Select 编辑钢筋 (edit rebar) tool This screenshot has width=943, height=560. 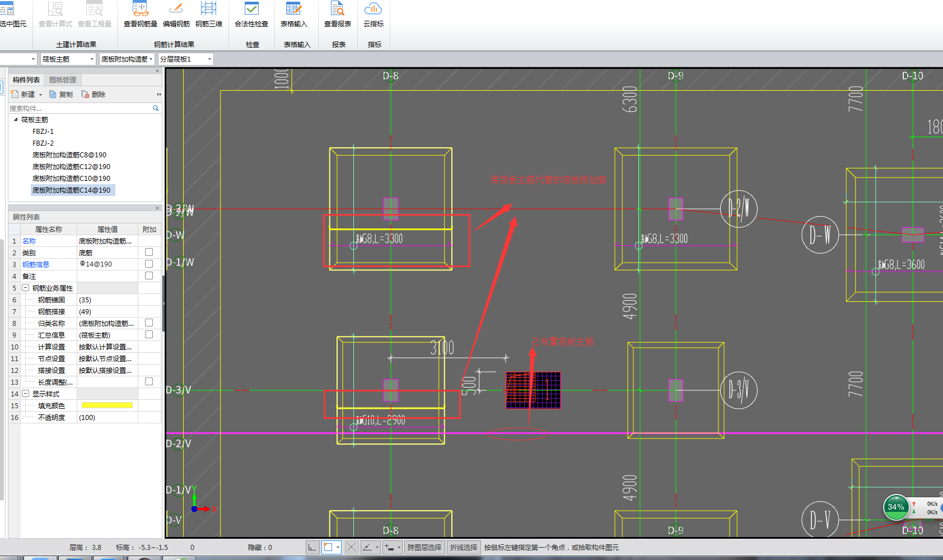tap(176, 15)
